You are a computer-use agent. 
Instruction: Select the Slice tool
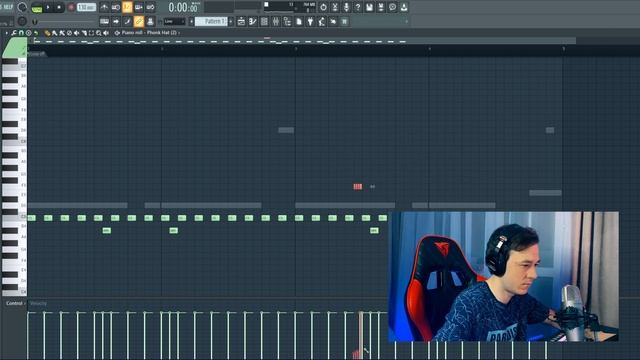click(84, 33)
